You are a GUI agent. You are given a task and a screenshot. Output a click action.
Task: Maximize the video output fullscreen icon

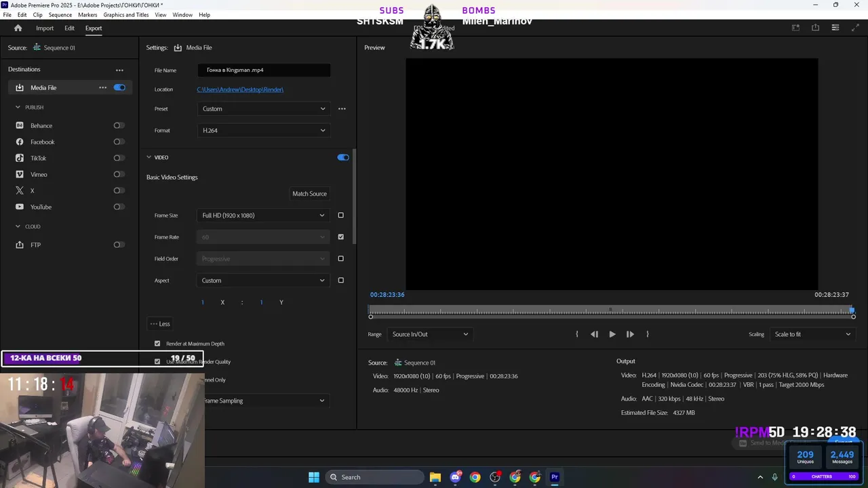(x=854, y=28)
